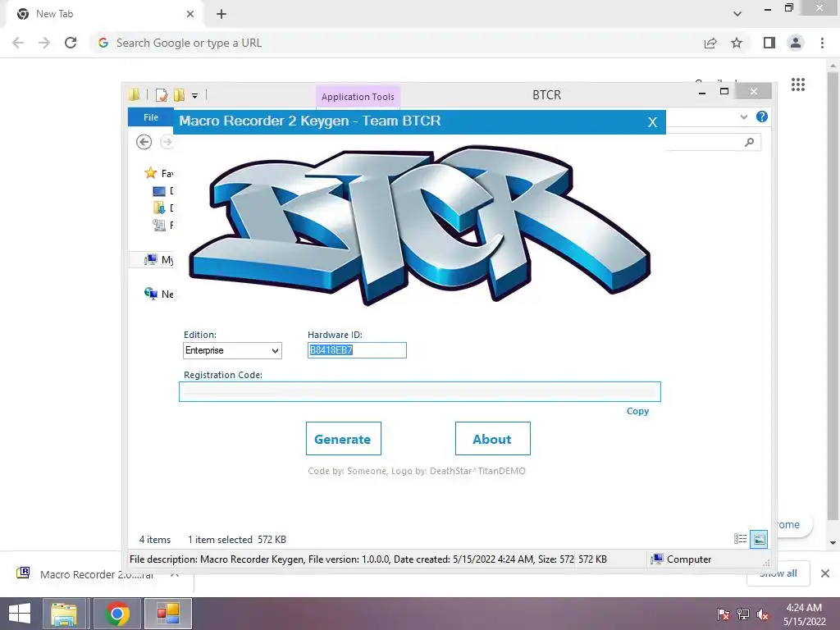Click the New folder quick access icon

point(179,95)
